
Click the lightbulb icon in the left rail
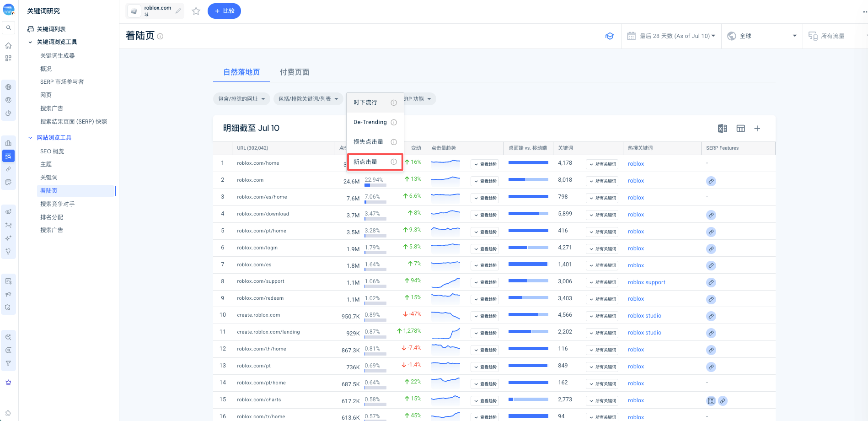click(x=8, y=251)
